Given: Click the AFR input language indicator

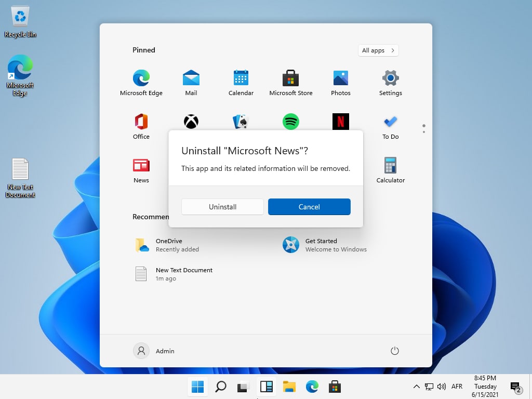Looking at the screenshot, I should pyautogui.click(x=457, y=387).
